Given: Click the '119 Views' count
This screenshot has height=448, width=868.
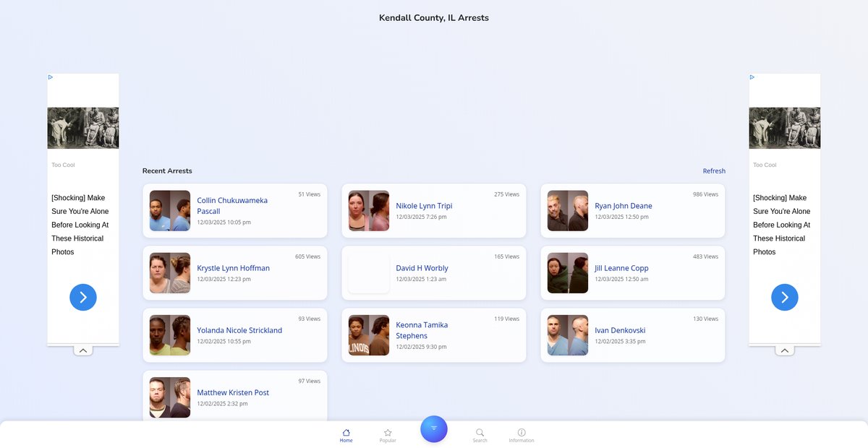Looking at the screenshot, I should click(x=507, y=319).
